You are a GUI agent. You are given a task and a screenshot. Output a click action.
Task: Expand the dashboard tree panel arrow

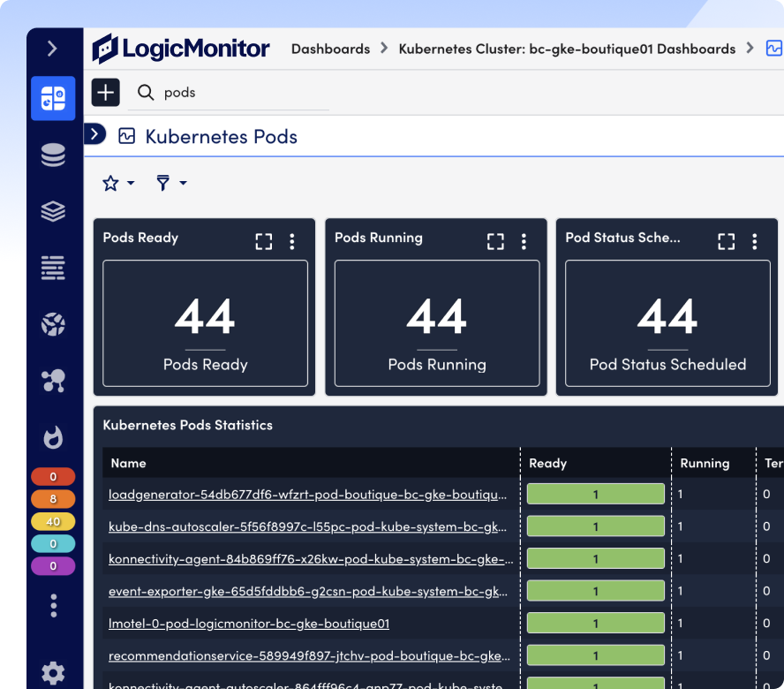[x=94, y=134]
